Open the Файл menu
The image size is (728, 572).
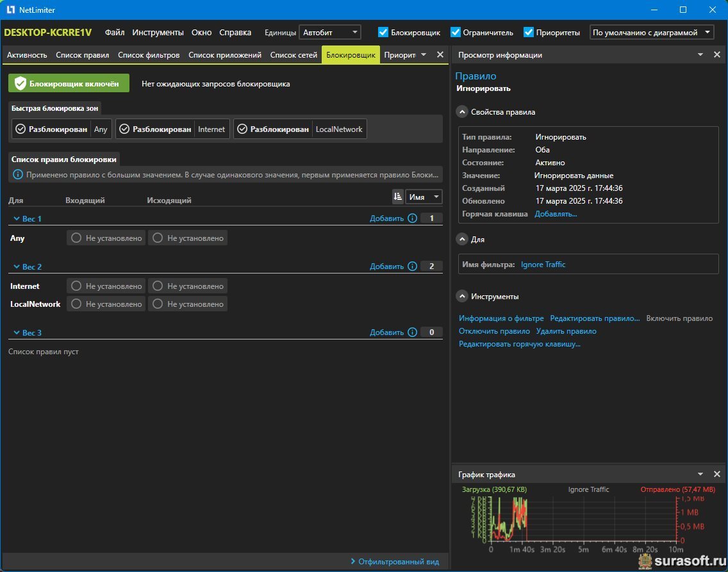pyautogui.click(x=115, y=33)
